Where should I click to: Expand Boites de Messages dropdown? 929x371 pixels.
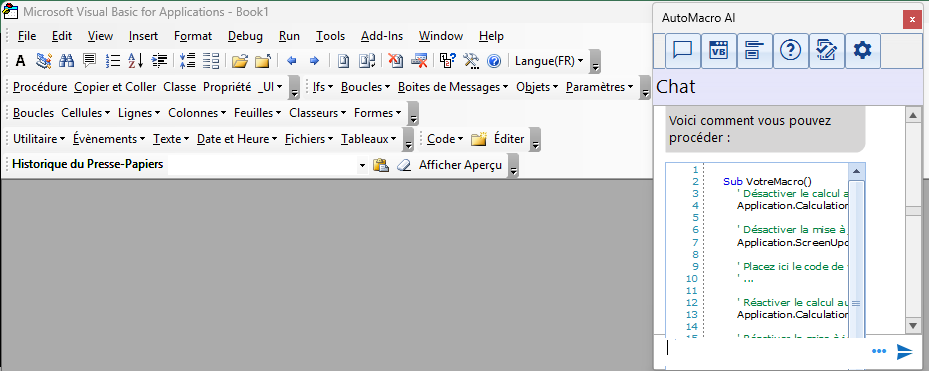[453, 87]
